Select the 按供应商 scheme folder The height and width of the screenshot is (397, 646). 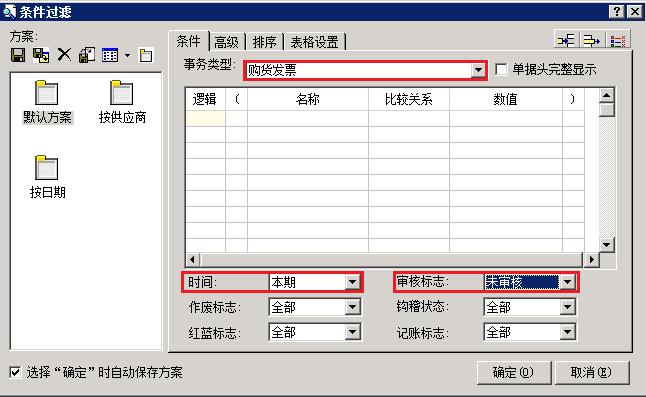[x=122, y=102]
